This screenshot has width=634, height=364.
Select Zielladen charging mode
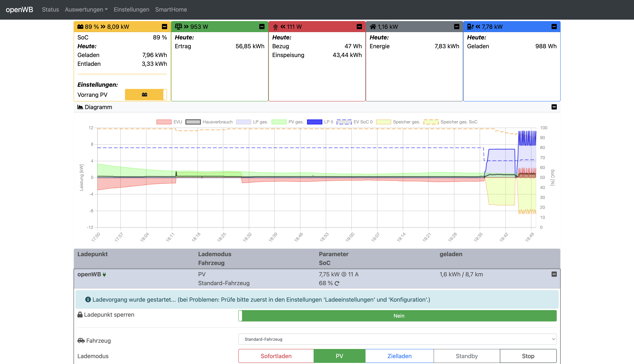tap(399, 356)
